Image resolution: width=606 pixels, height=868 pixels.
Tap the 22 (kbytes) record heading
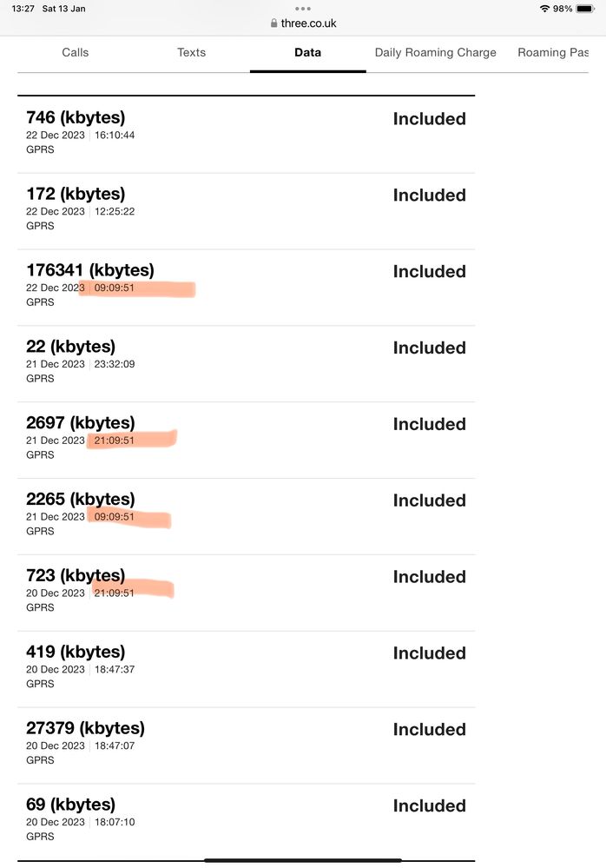point(70,347)
